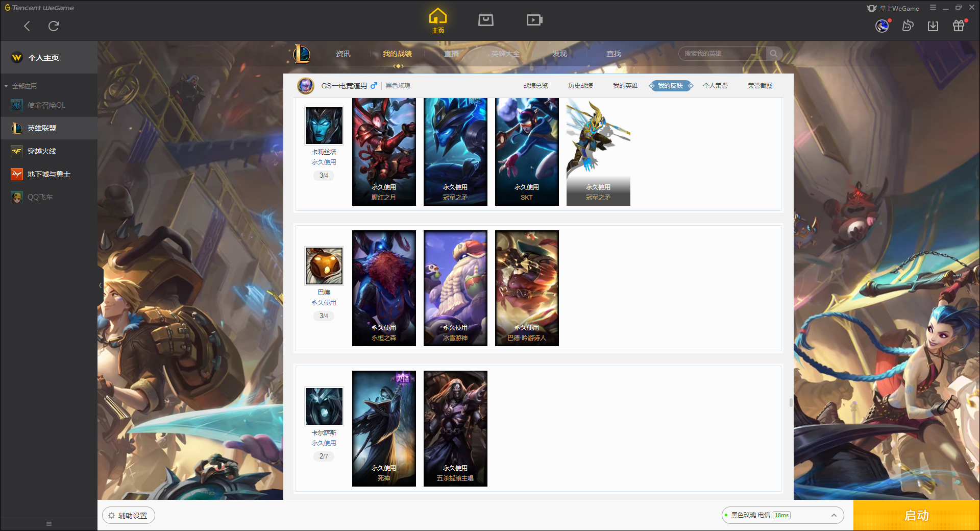Collapse the 全部应用 section
This screenshot has height=531, width=980.
(20, 86)
